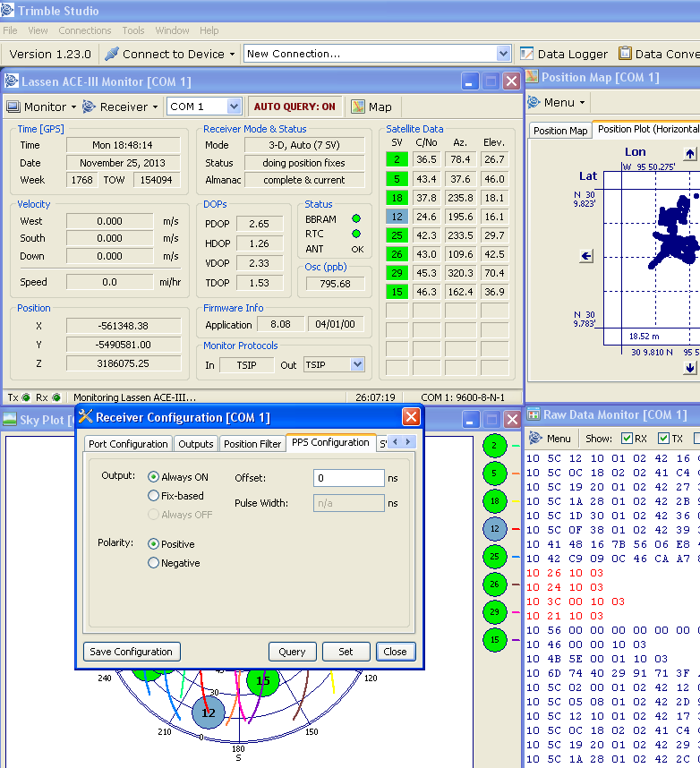The height and width of the screenshot is (768, 700).
Task: Pan the position plot down with arrow
Action: pos(690,368)
